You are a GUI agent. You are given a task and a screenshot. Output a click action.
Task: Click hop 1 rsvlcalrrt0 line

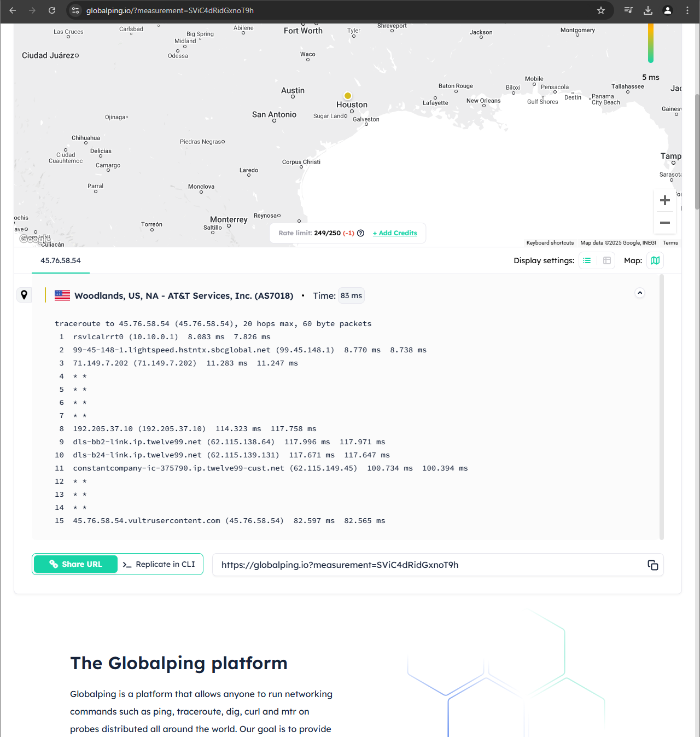pyautogui.click(x=165, y=337)
